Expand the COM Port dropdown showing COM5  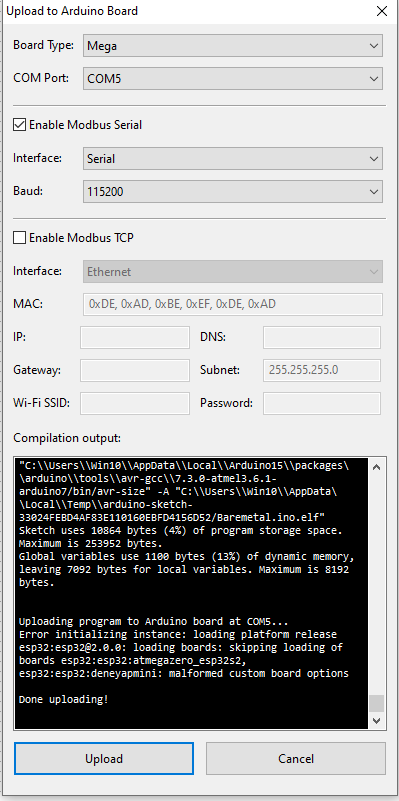pyautogui.click(x=232, y=79)
